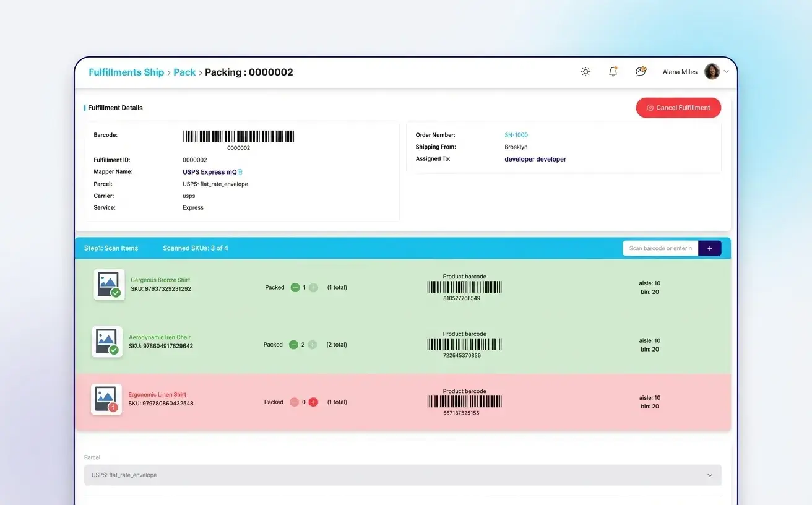This screenshot has height=505, width=812.
Task: Toggle the light/dark theme sun icon
Action: [585, 71]
